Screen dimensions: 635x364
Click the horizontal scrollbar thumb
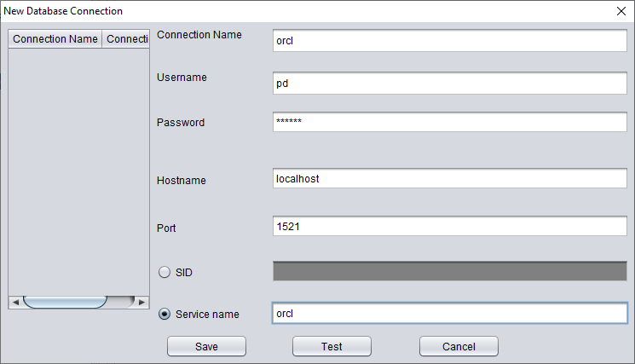(65, 302)
